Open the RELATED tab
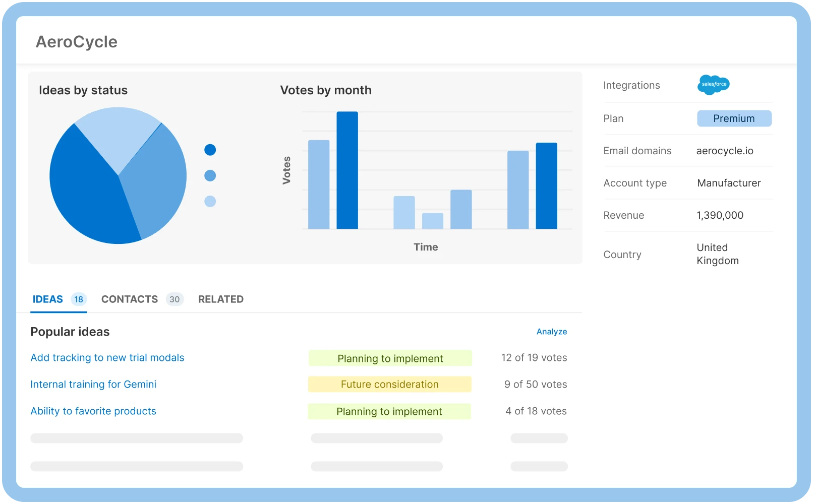This screenshot has width=813, height=504. point(220,299)
